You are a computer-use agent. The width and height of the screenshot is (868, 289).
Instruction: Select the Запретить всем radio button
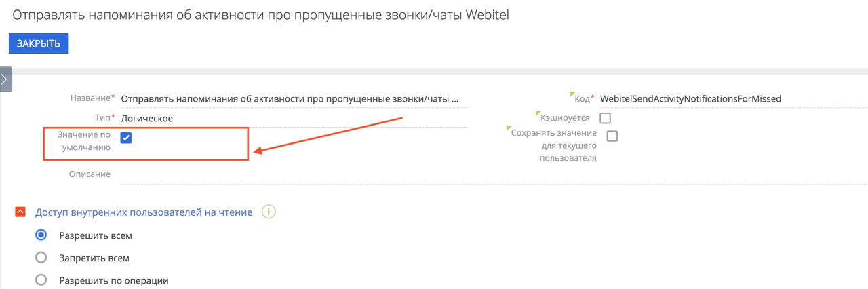point(41,258)
